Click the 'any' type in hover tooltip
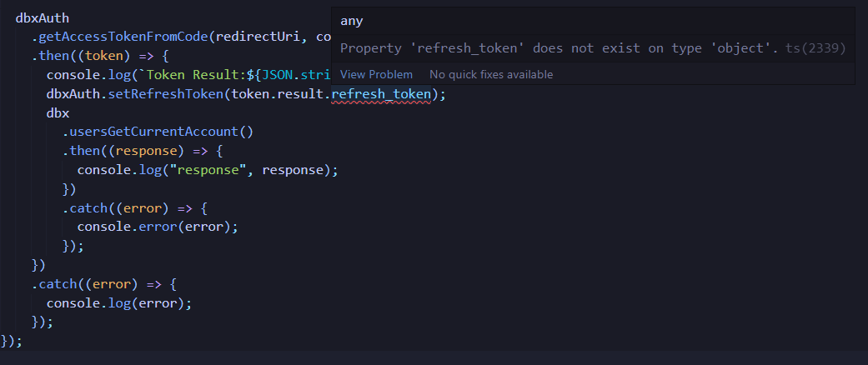The width and height of the screenshot is (868, 365). coord(351,21)
